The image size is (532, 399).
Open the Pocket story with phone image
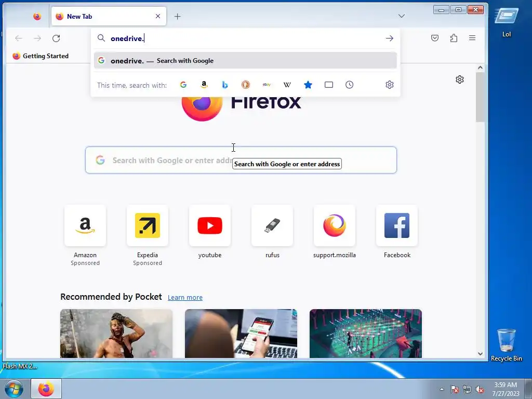point(241,334)
